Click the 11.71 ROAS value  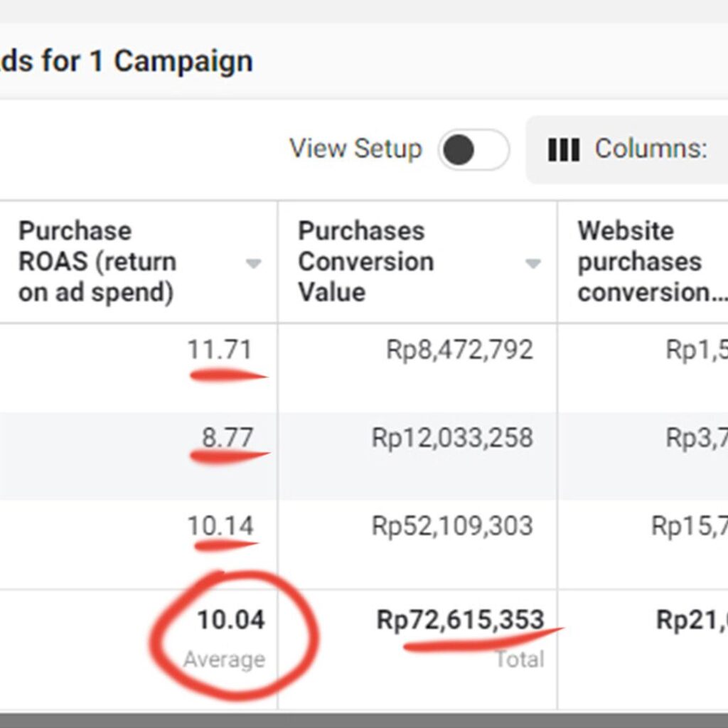click(220, 350)
